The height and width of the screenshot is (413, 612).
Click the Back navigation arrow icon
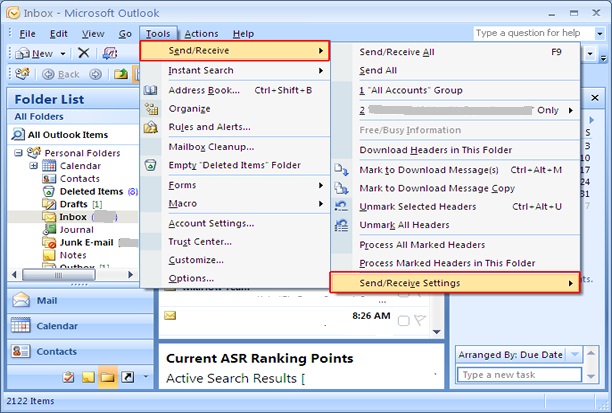tap(48, 74)
